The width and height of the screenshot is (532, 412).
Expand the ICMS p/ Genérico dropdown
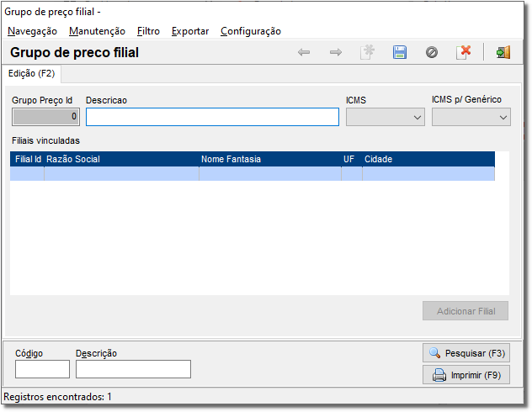(471, 117)
